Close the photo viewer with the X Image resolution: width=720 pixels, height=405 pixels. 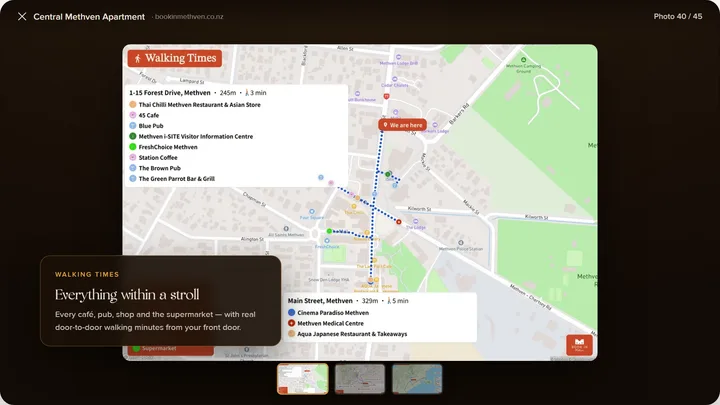pyautogui.click(x=22, y=17)
